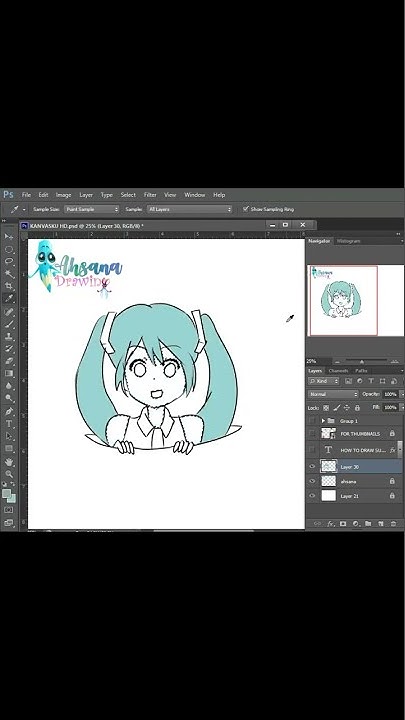405x720 pixels.
Task: Open the Layer menu
Action: point(86,195)
